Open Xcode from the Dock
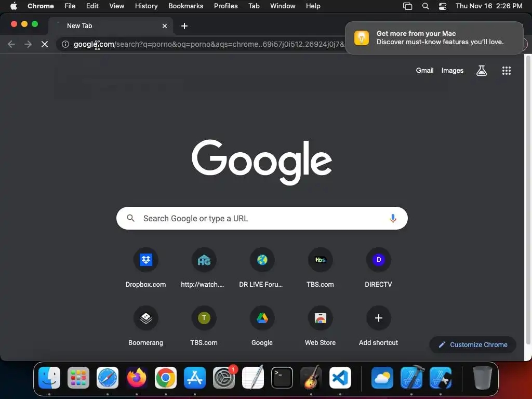 click(411, 377)
